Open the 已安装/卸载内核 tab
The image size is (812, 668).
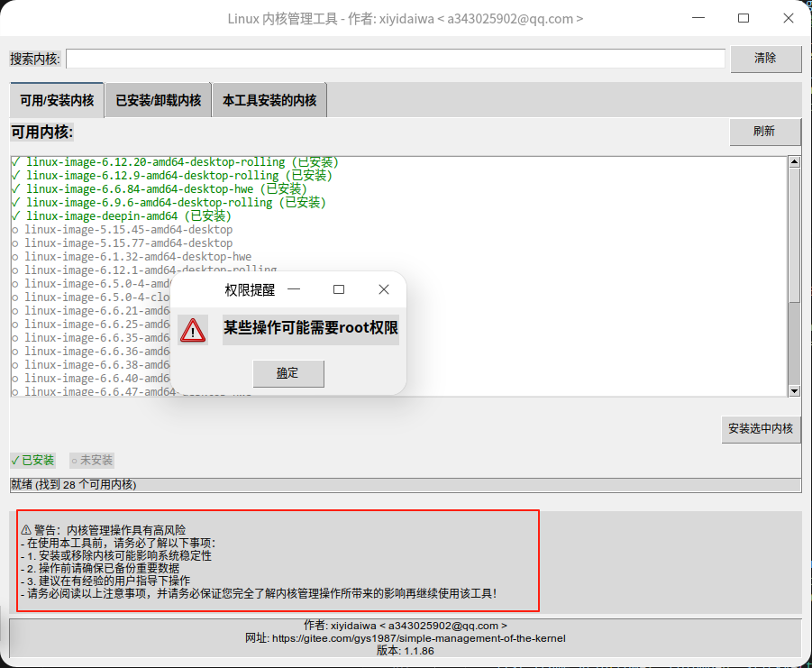[158, 100]
